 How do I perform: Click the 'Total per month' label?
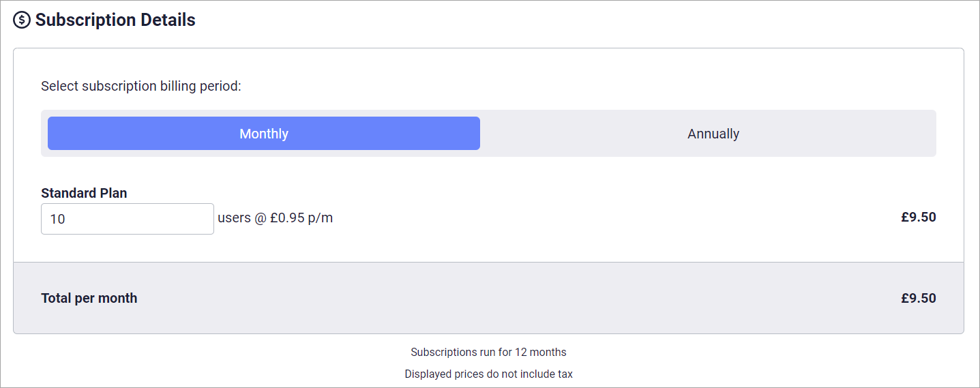tap(89, 298)
